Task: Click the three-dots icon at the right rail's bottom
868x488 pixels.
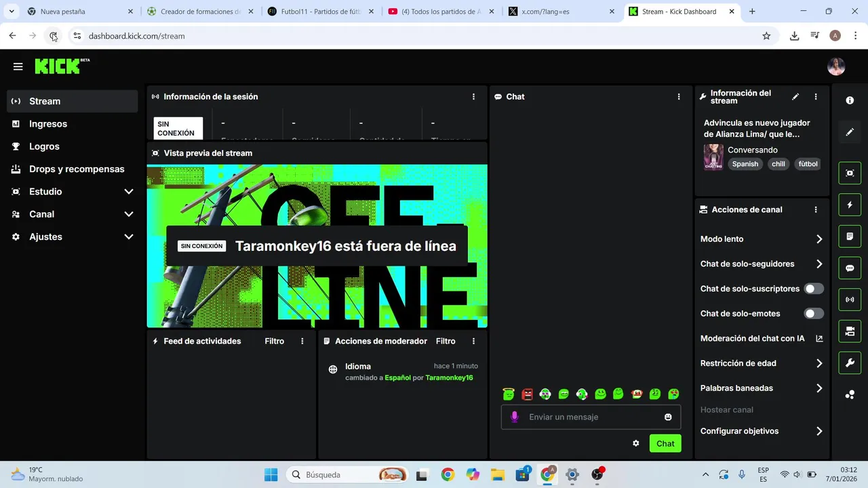Action: (850, 394)
